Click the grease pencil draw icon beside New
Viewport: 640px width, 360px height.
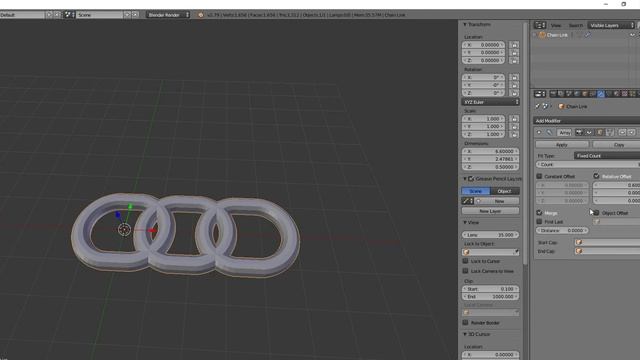467,201
